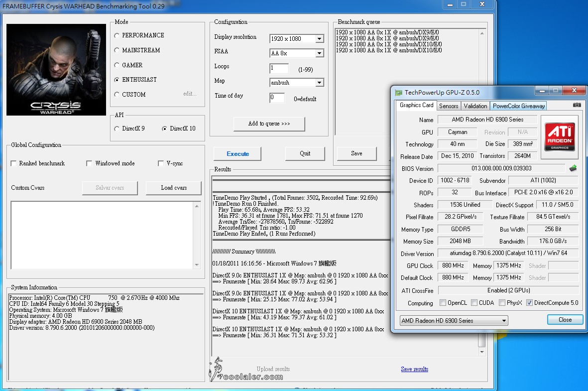Click Memory Size value 2048 MB
This screenshot has height=391, width=588.
click(460, 241)
